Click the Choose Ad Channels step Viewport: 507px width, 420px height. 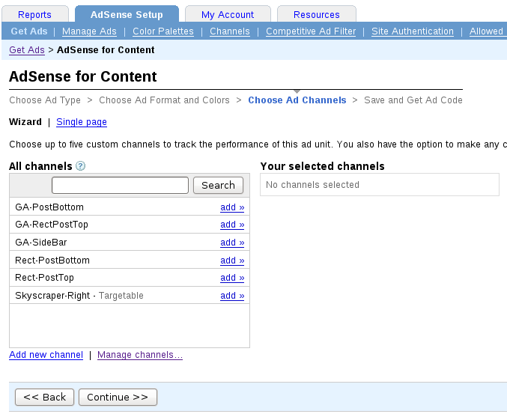tap(297, 100)
